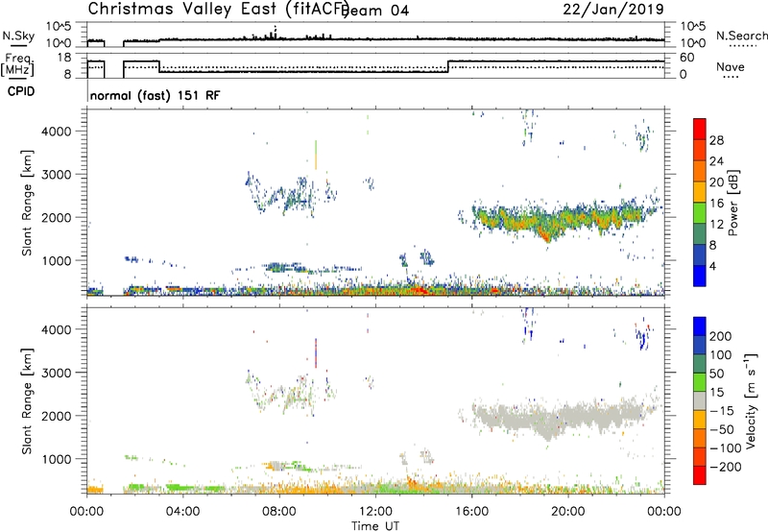Click the 'normal (fast) 151 RF' text
The image size is (768, 532).
click(156, 95)
